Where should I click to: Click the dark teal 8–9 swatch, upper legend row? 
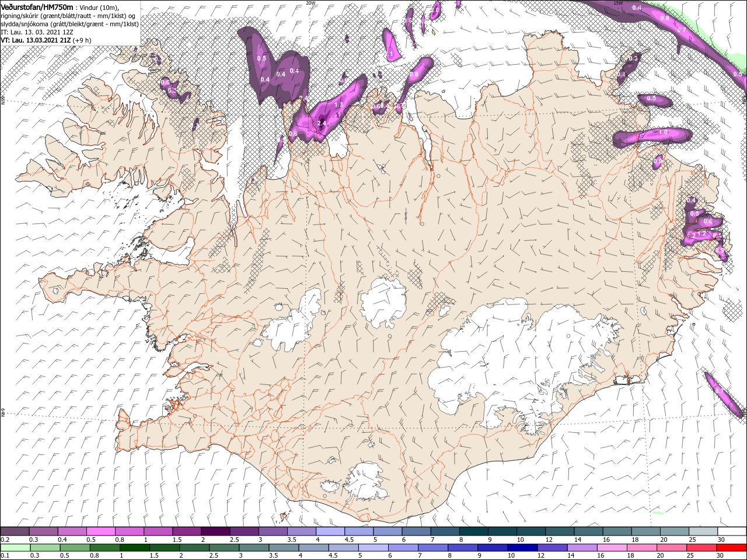[x=474, y=531]
